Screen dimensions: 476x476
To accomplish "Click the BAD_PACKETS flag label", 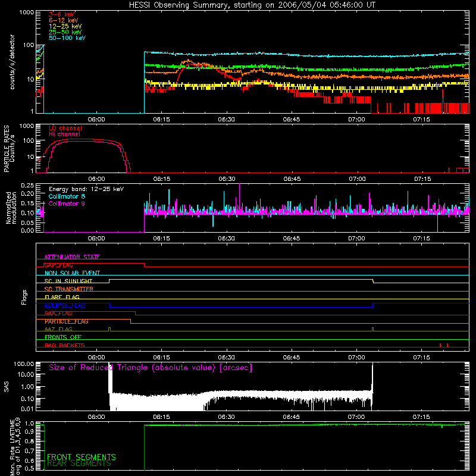I will click(x=65, y=345).
